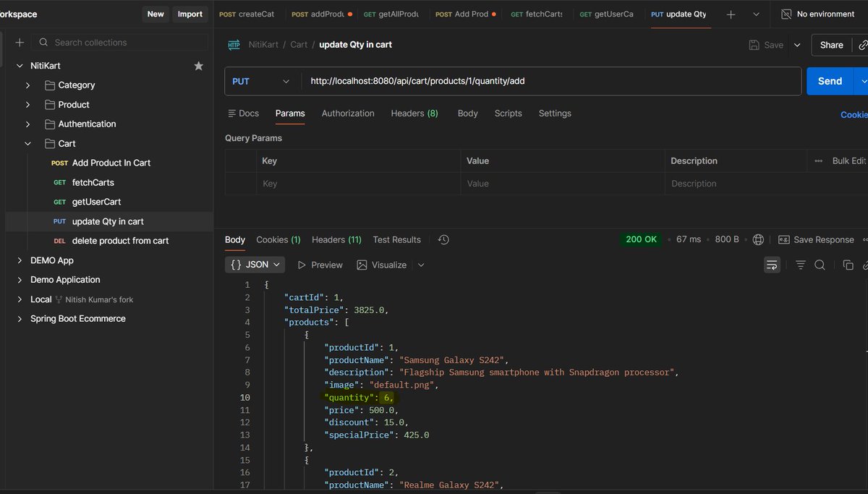This screenshot has width=868, height=494.
Task: Switch to the Headers (8) request tab
Action: [x=414, y=114]
